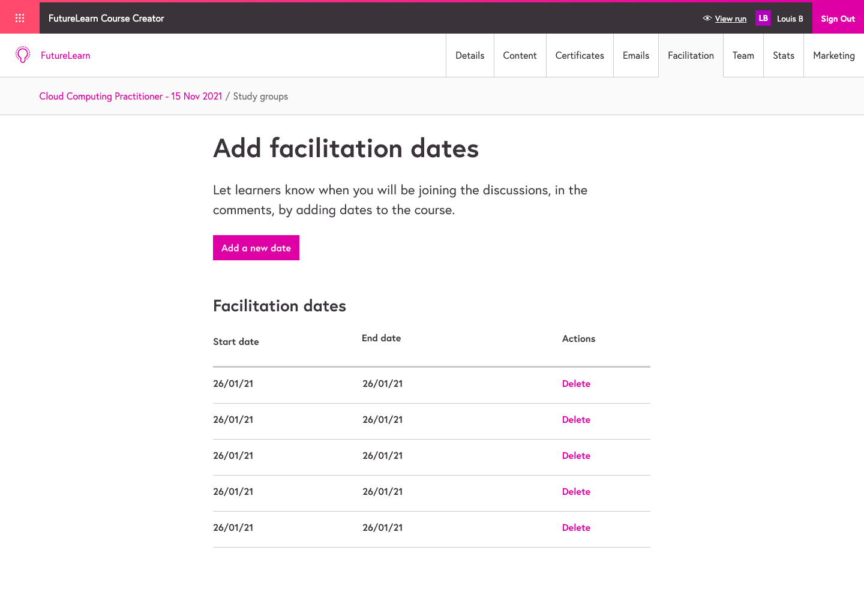Image resolution: width=864 pixels, height=616 pixels.
Task: View the Stats tab
Action: [783, 55]
